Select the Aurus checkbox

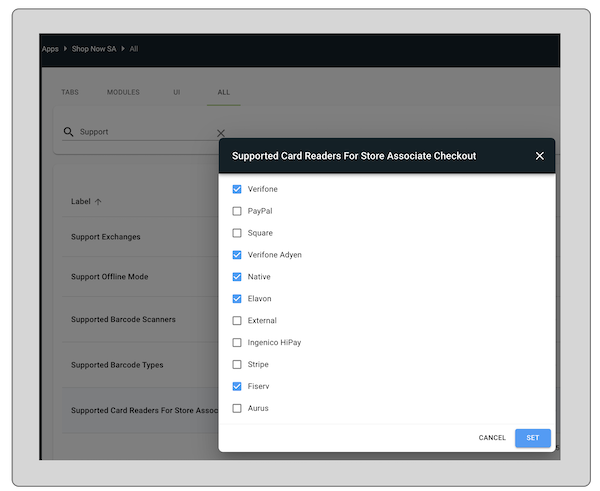pyautogui.click(x=237, y=408)
